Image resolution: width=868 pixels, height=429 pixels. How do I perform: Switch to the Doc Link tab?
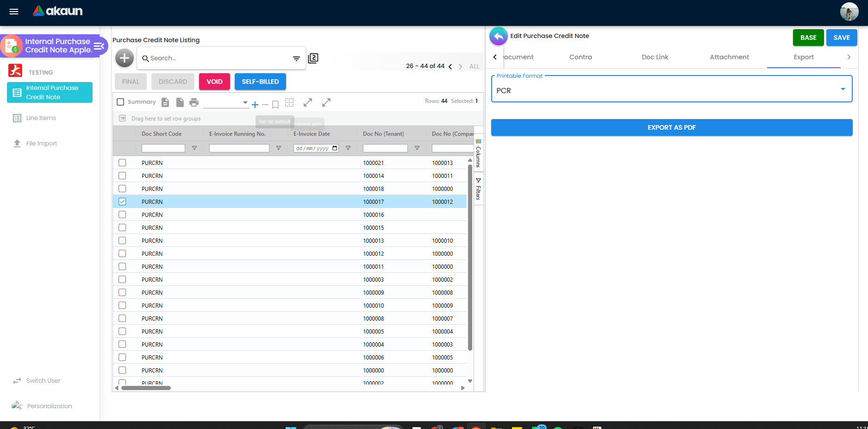pyautogui.click(x=655, y=57)
